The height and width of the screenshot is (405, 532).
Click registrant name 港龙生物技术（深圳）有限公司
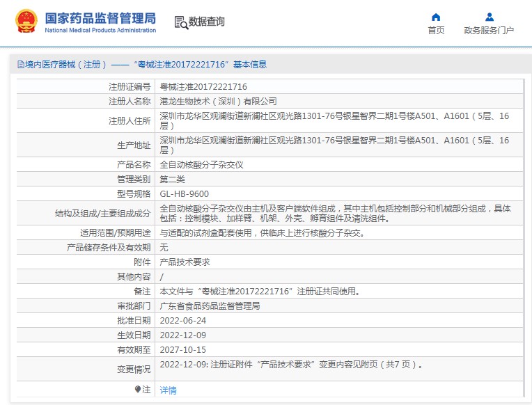click(218, 102)
